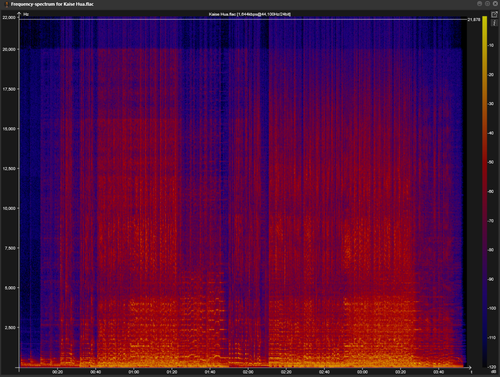Close the Frequency-spectrum window
The width and height of the screenshot is (500, 377).
click(495, 4)
